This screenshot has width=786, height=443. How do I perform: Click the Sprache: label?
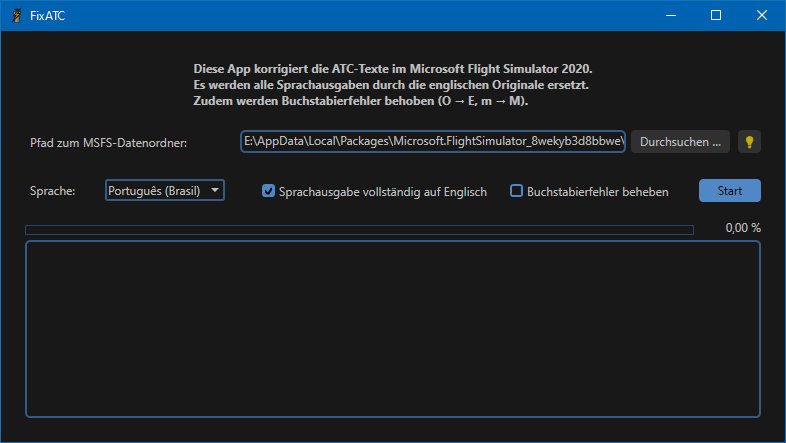(x=53, y=191)
